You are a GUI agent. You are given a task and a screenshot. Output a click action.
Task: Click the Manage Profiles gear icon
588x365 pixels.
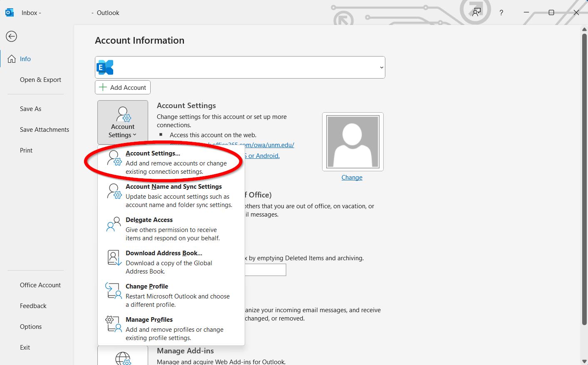(x=113, y=324)
